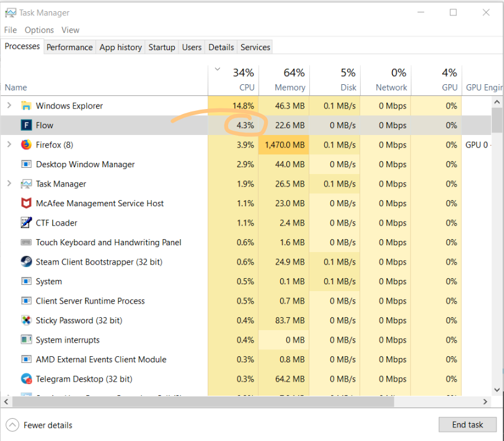Click the vertical scrollbar down arrow
The image size is (504, 441).
[497, 390]
